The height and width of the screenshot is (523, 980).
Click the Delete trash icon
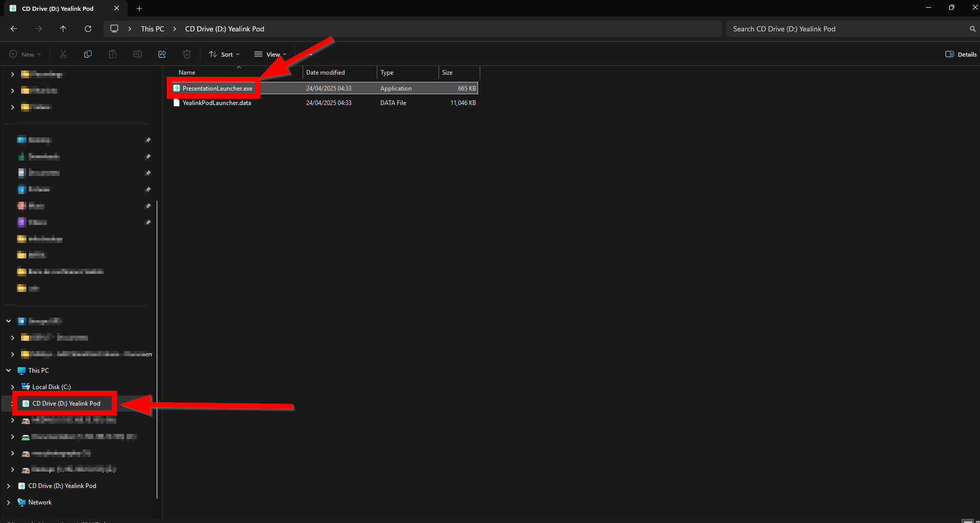click(187, 54)
